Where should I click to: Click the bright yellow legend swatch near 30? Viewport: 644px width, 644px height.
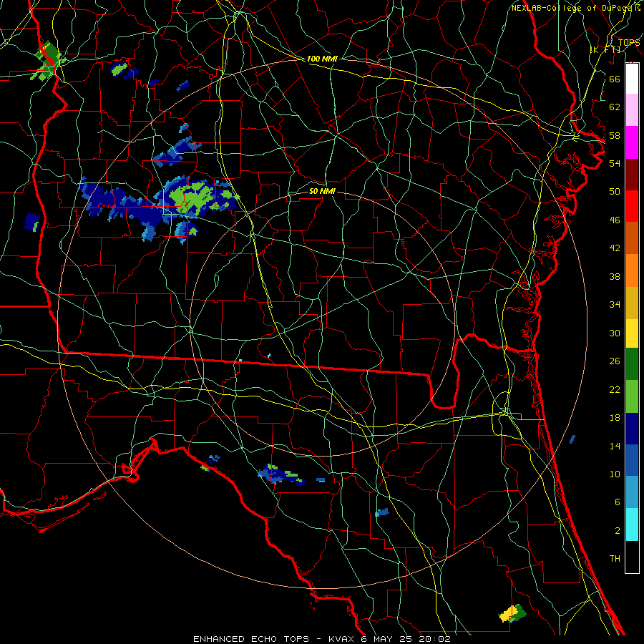(x=632, y=333)
